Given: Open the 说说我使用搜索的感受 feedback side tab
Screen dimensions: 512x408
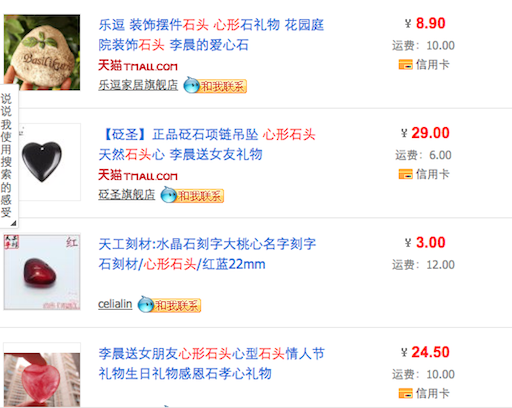Looking at the screenshot, I should click(7, 155).
